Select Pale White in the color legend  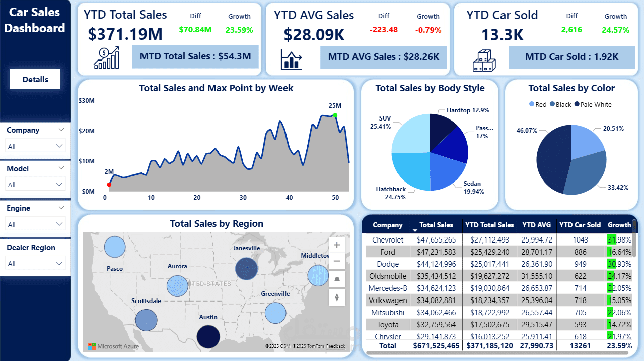pyautogui.click(x=593, y=104)
